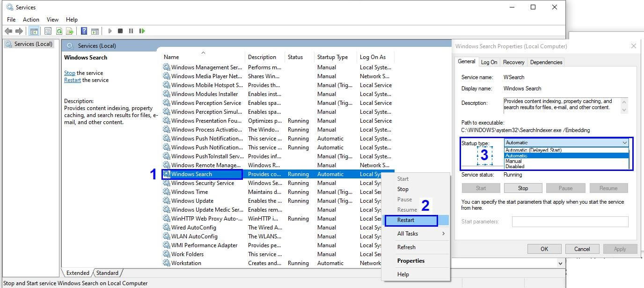Select Services (Local) in the console tree
The image size is (644, 288).
(29, 44)
